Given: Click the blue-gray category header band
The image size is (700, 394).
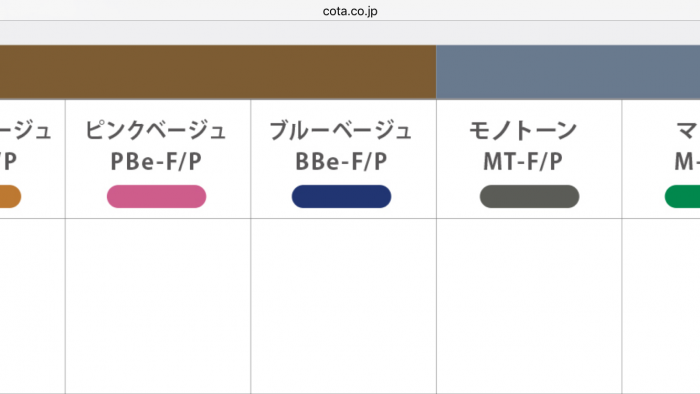Looking at the screenshot, I should pos(568,72).
